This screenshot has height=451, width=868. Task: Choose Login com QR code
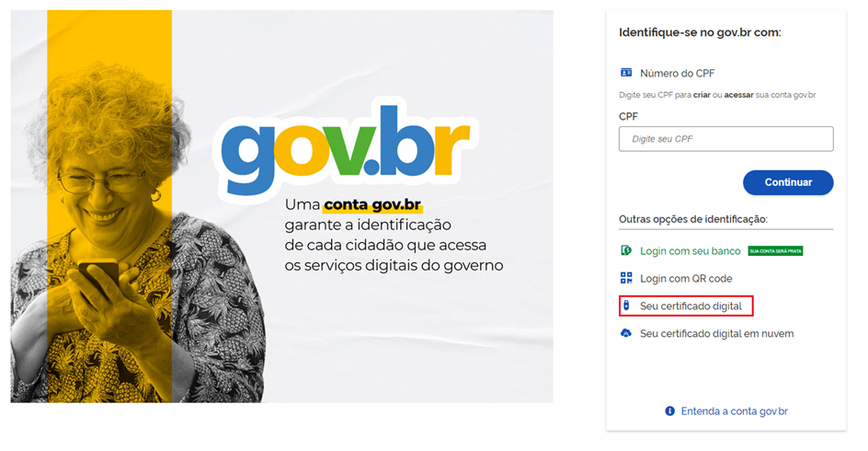pos(686,279)
